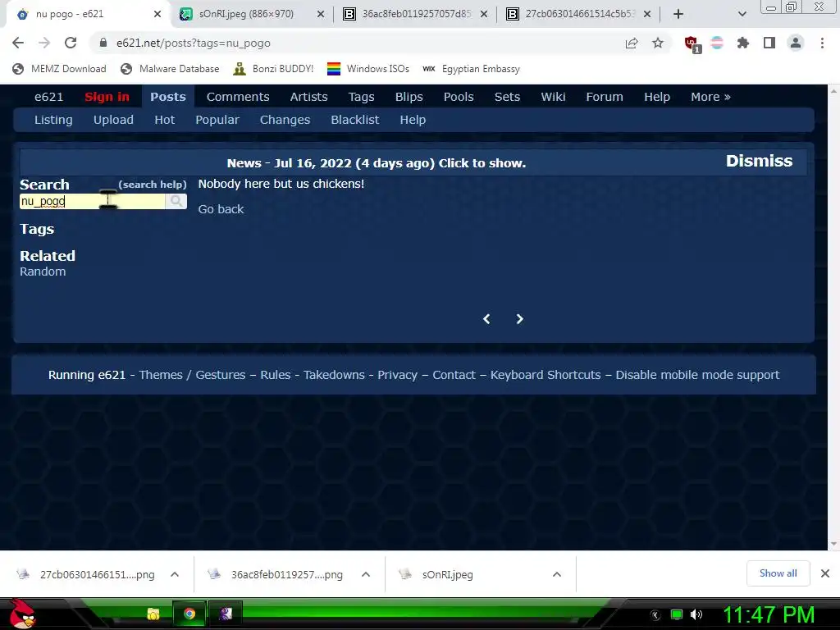Open the Malware Database bookmark
This screenshot has height=630, width=840.
point(171,69)
